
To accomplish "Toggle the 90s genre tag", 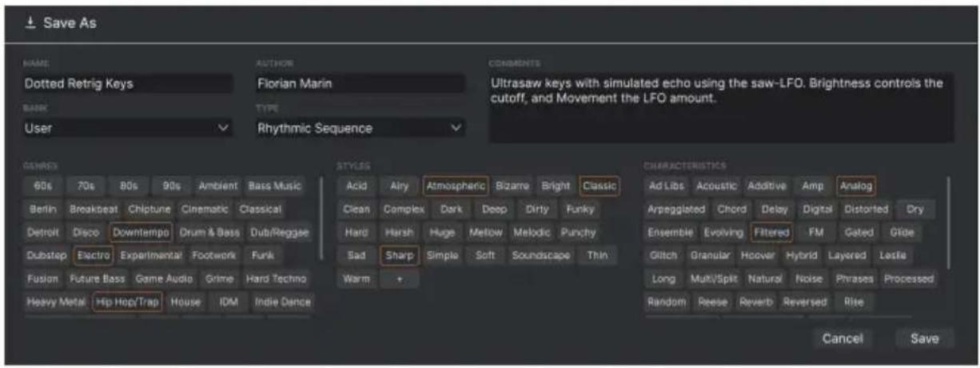I will [x=172, y=186].
